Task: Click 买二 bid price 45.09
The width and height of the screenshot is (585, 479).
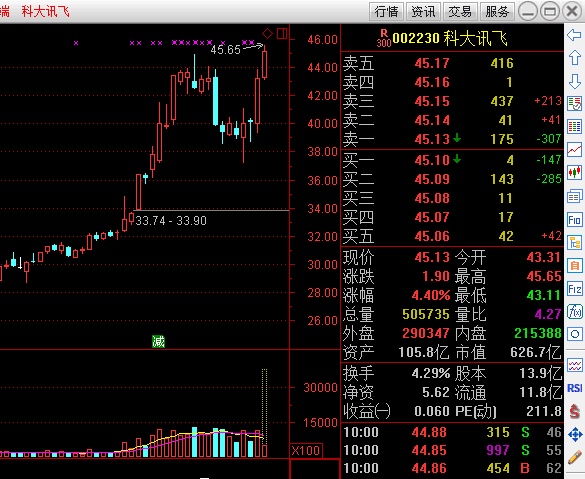Action: (x=432, y=179)
